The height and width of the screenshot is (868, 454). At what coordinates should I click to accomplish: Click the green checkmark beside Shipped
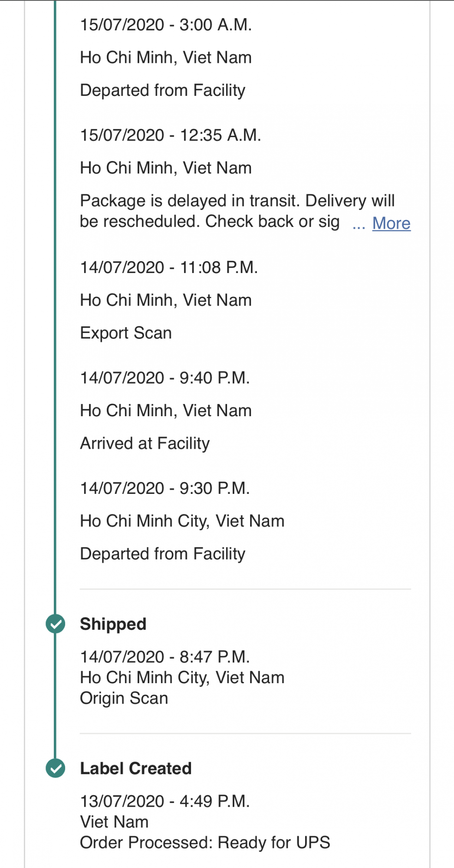(x=56, y=624)
